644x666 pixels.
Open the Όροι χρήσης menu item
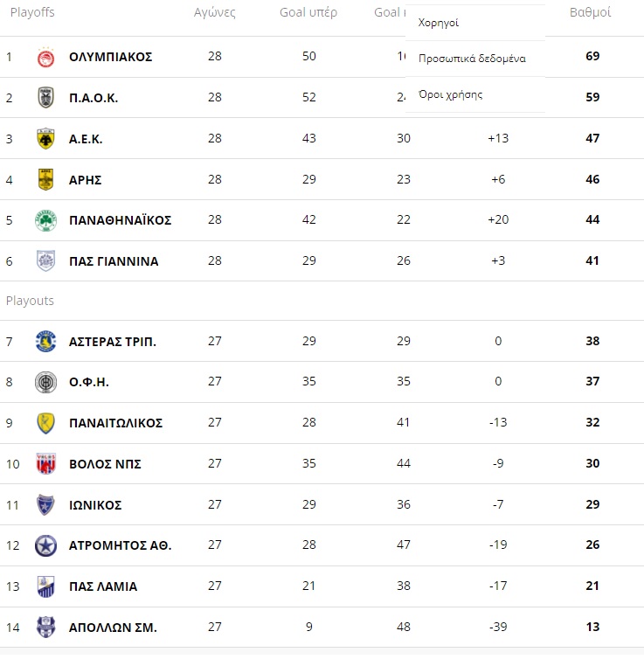click(x=450, y=94)
